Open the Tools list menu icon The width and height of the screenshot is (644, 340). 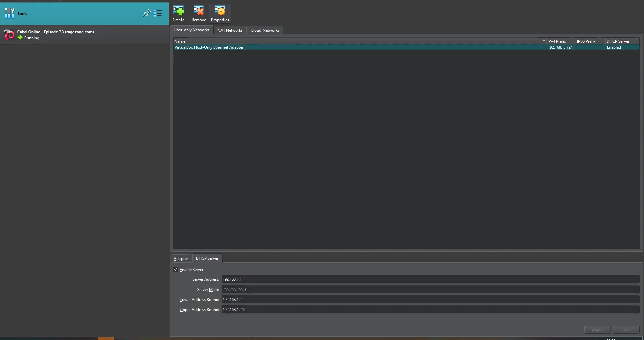coord(158,13)
